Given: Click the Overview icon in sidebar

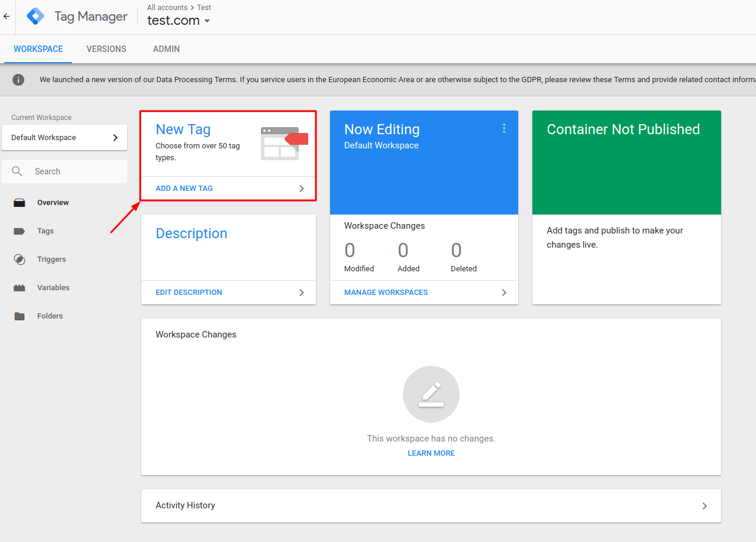Looking at the screenshot, I should (20, 203).
